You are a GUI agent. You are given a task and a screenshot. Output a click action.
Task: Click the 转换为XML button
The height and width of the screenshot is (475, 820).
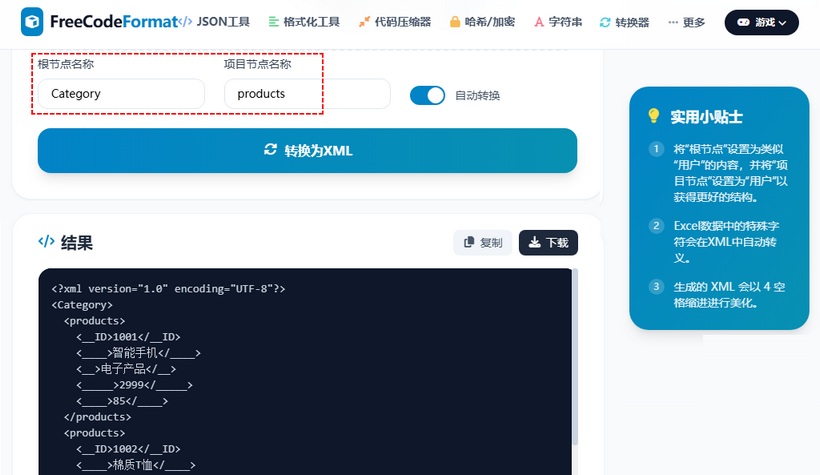coord(308,151)
